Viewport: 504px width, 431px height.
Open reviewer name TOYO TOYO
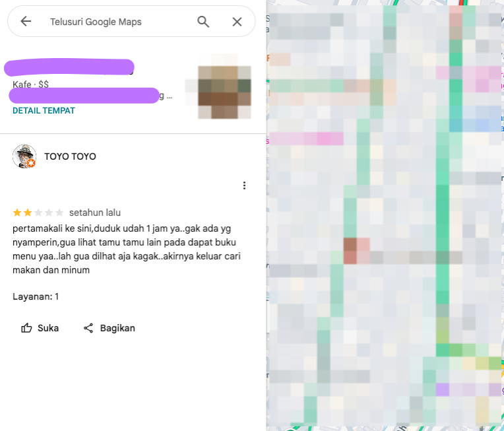(x=70, y=156)
